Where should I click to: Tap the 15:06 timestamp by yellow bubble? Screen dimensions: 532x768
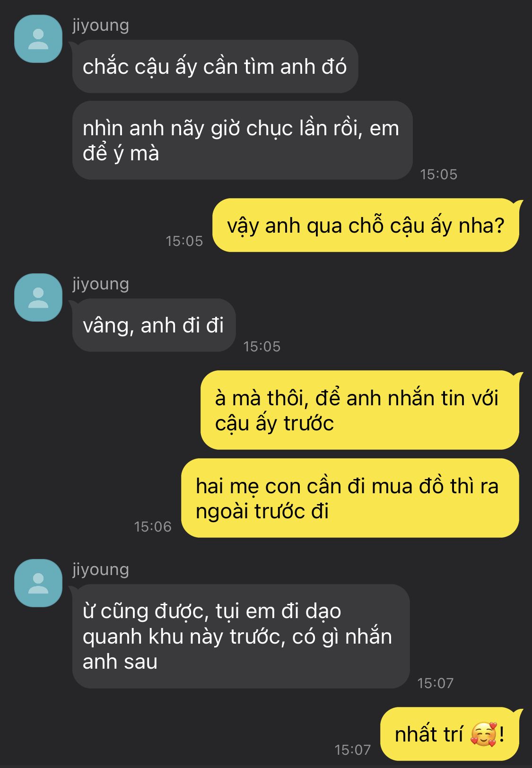click(x=153, y=527)
